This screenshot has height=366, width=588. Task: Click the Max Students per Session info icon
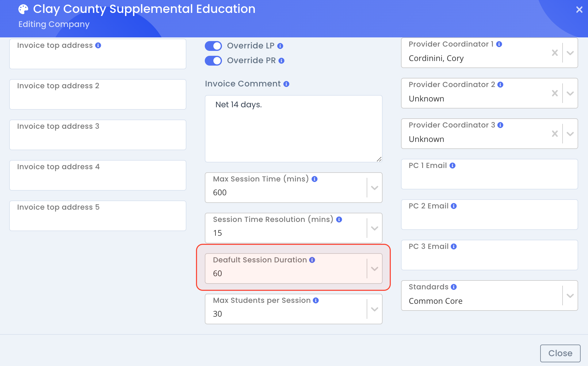316,300
